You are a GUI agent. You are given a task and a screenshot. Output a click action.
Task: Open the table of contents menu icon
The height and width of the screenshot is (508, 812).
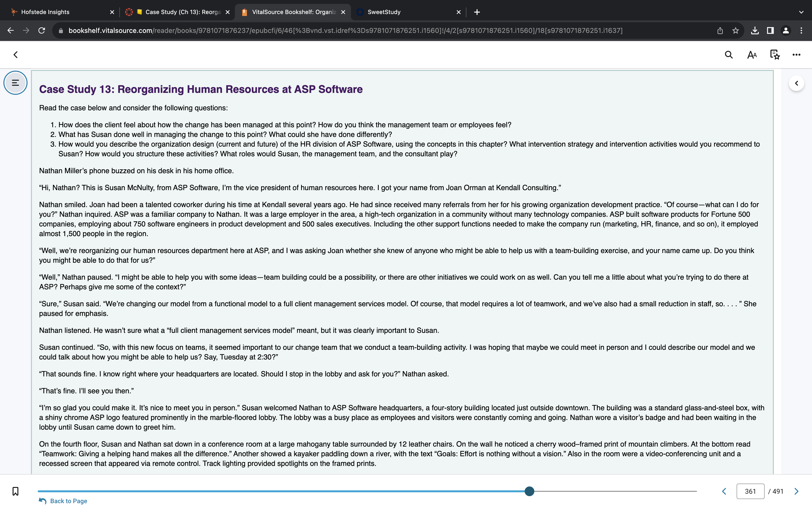pos(15,83)
